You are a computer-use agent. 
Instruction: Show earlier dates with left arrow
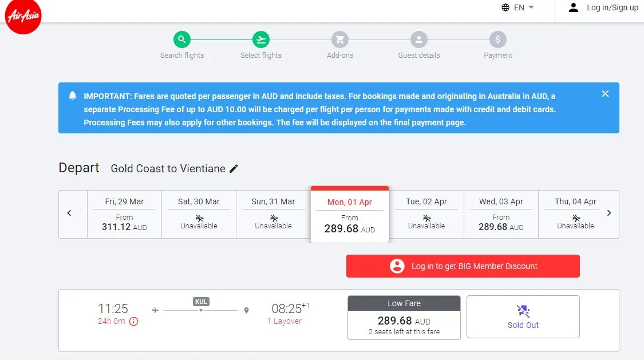(x=69, y=213)
